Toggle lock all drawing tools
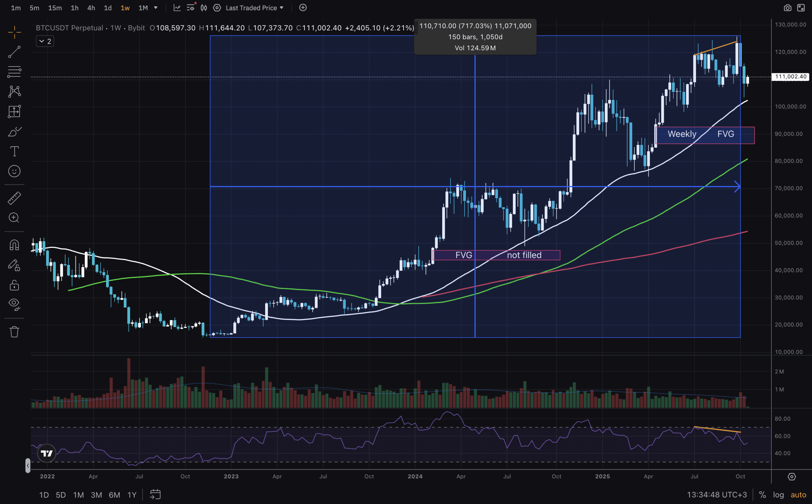Screen dimensions: 812x504 click(14, 285)
